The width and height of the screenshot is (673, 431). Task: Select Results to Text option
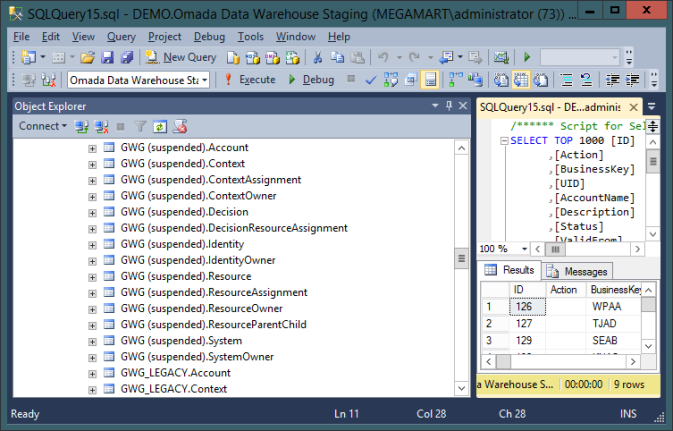point(501,80)
